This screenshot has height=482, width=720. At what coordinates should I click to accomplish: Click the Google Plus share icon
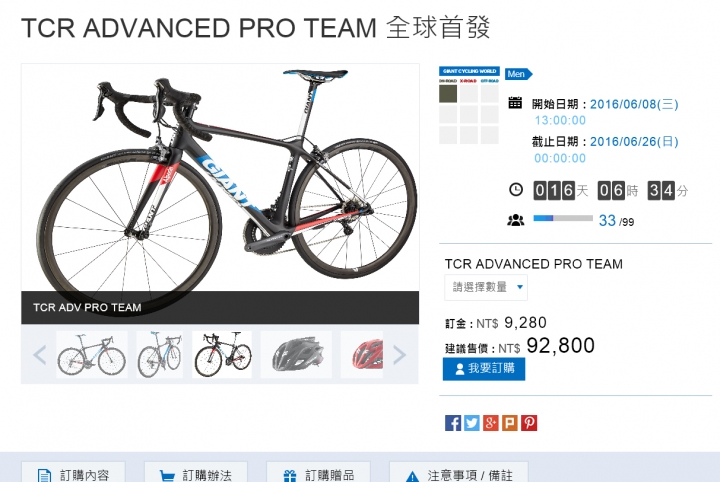(x=490, y=423)
